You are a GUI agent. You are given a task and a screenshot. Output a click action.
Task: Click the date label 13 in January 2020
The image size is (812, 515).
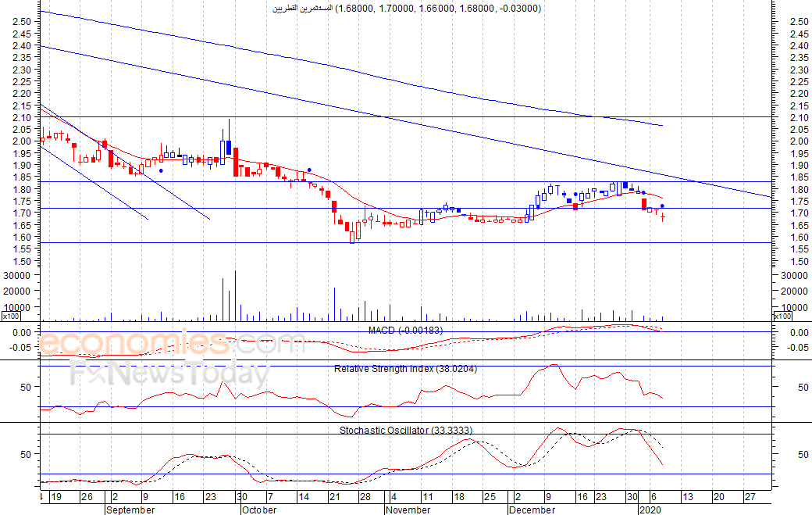(687, 497)
